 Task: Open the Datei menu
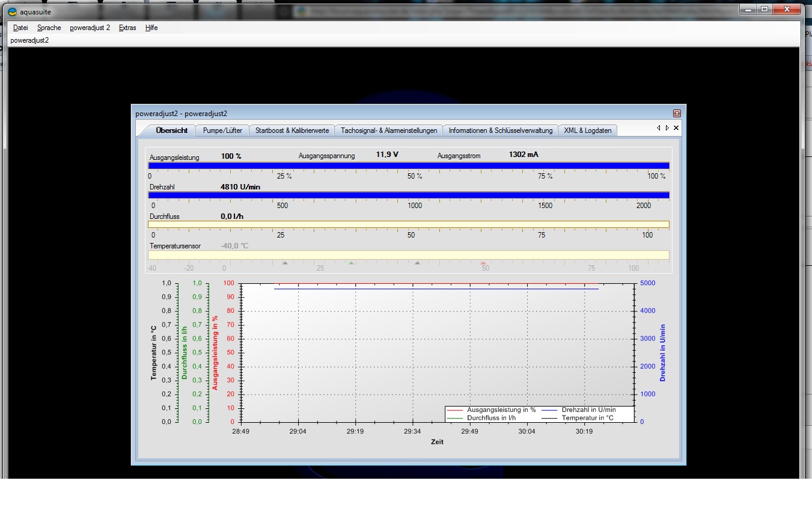(20, 28)
